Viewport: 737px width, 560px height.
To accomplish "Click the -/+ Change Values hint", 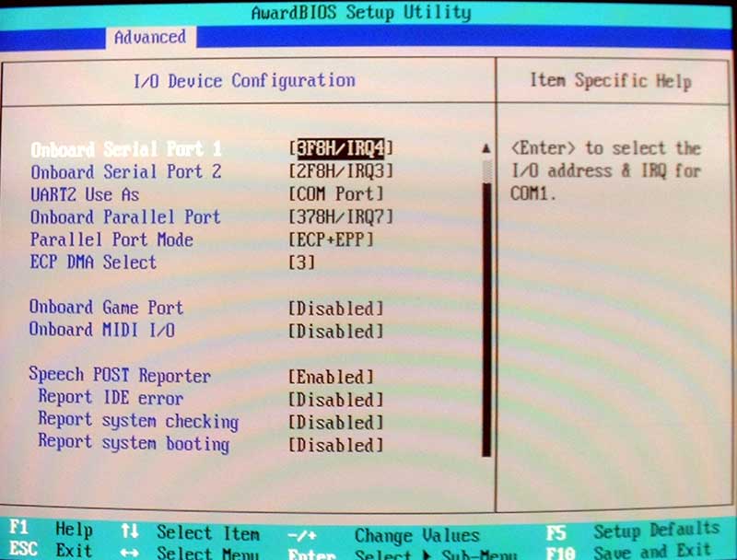I will pyautogui.click(x=383, y=535).
